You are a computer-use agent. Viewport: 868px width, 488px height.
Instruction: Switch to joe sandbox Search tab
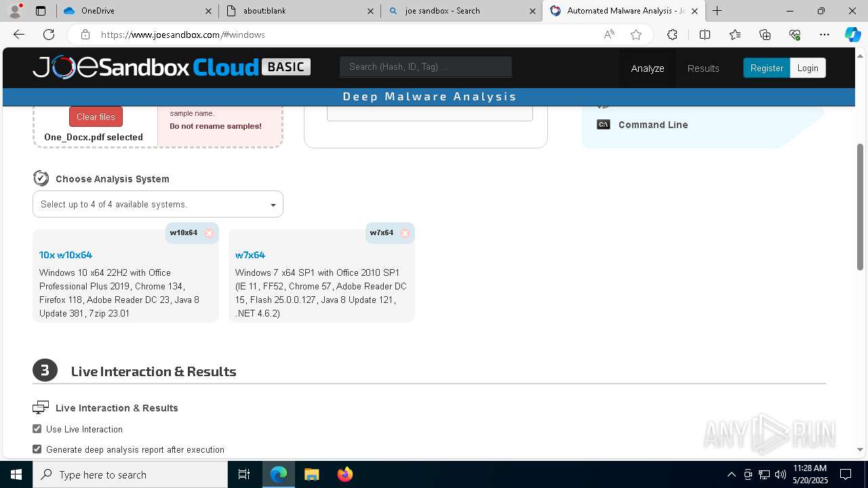(x=461, y=11)
